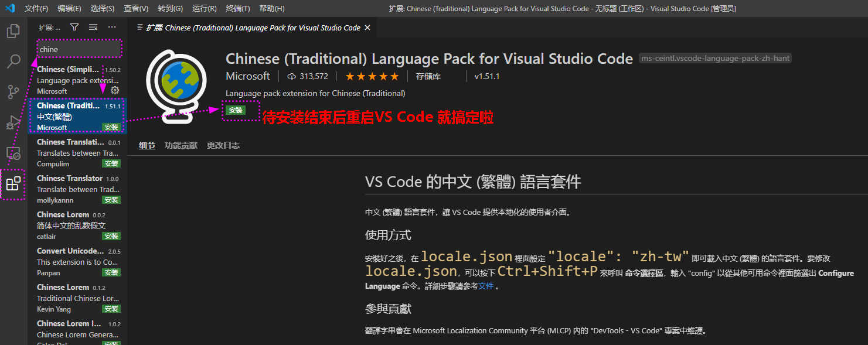Open the 帮助(H) menu

click(272, 9)
